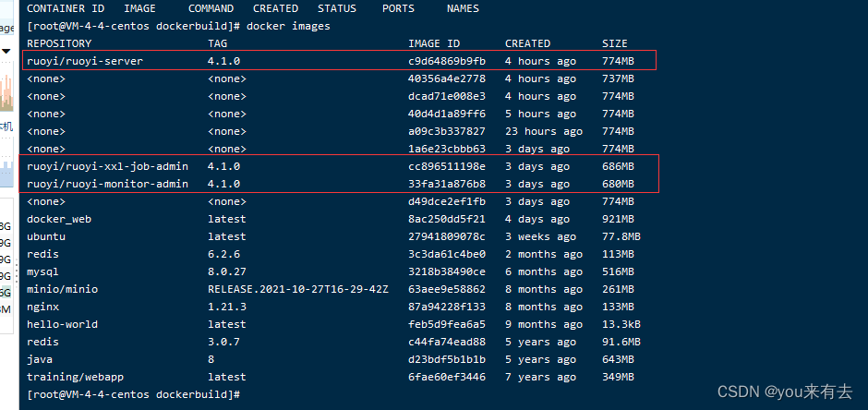The image size is (868, 410).
Task: Select image ID 33fa31a876b8
Action: click(447, 184)
